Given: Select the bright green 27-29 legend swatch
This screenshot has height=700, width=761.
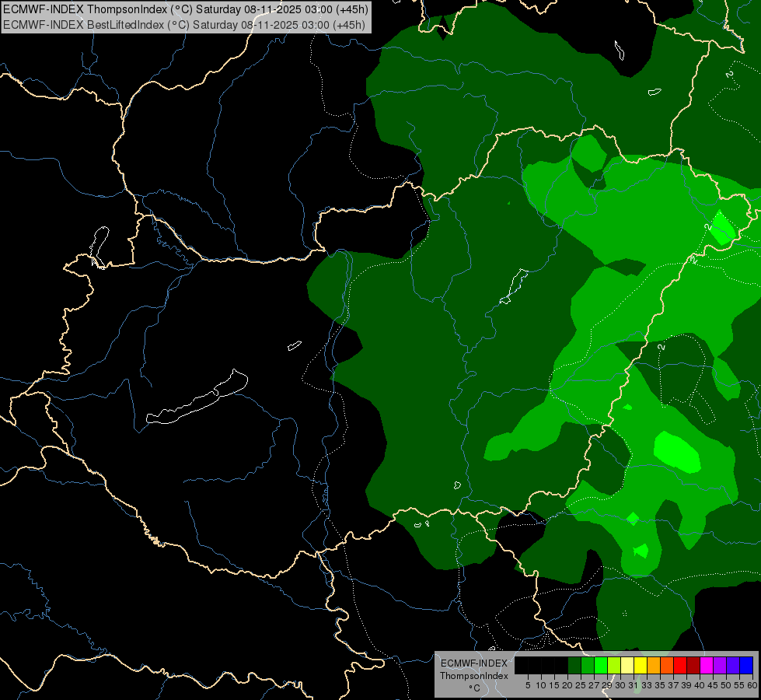Looking at the screenshot, I should point(600,666).
